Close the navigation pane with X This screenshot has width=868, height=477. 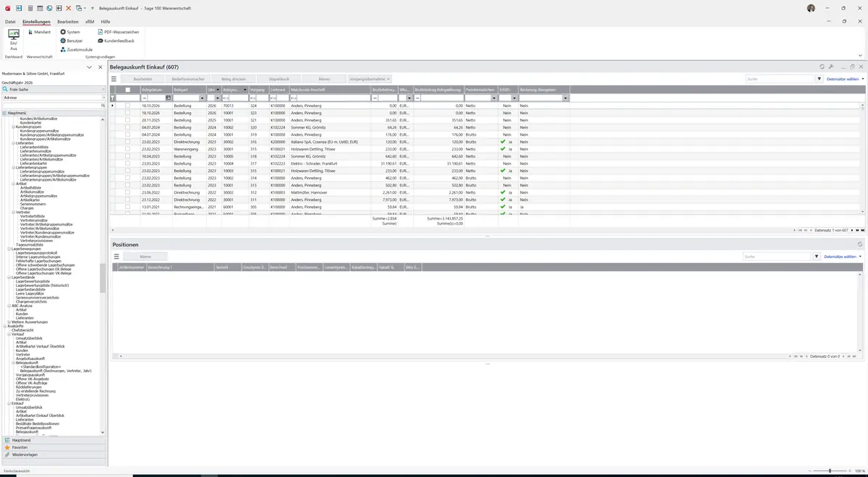click(100, 67)
